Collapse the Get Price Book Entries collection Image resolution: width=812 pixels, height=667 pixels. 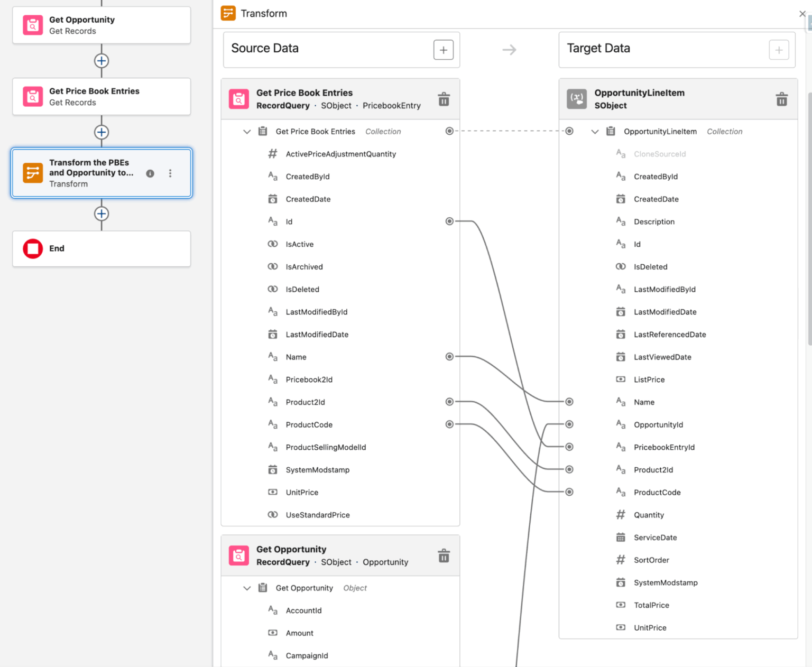tap(247, 132)
